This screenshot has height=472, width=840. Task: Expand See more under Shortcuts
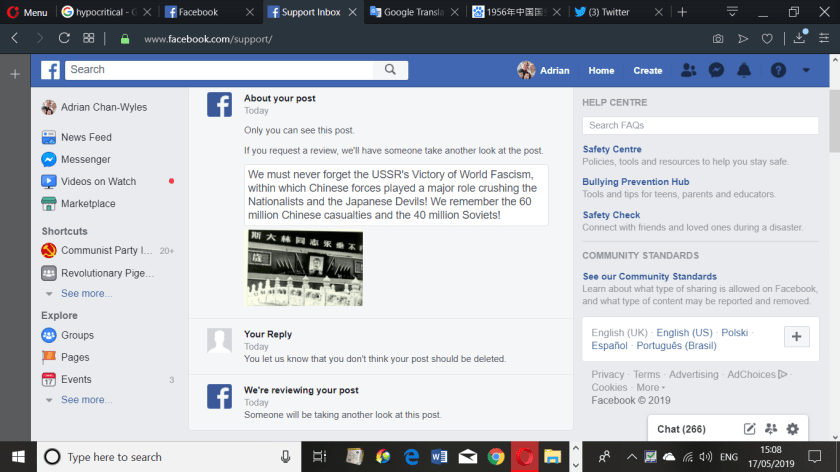pyautogui.click(x=86, y=294)
